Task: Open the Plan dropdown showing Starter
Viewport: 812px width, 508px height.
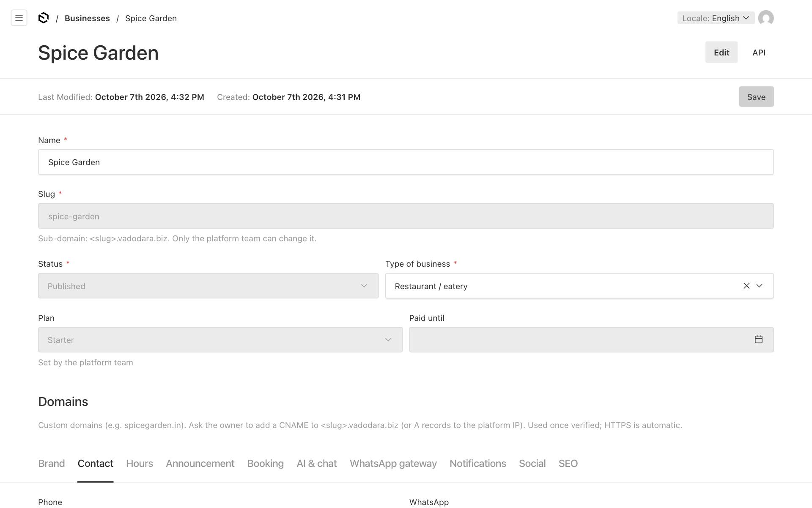Action: pos(220,340)
